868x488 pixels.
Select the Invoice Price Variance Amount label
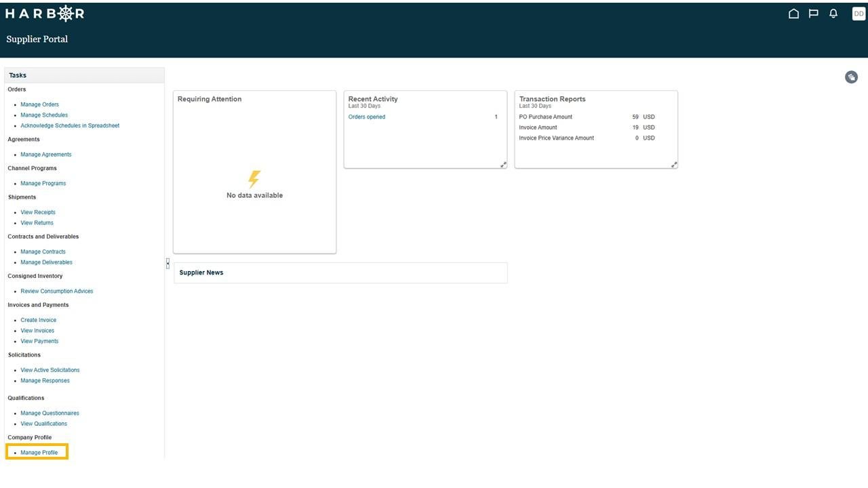[x=557, y=138]
